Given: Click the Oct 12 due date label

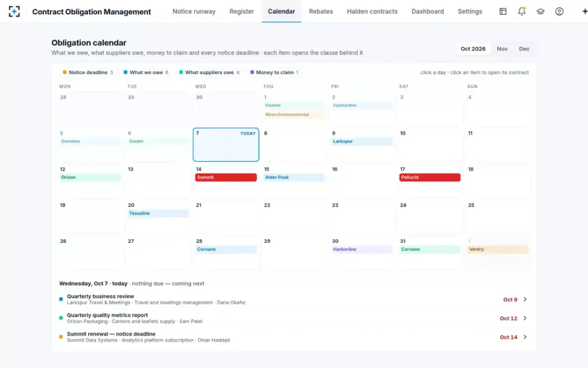Looking at the screenshot, I should click(x=509, y=318).
